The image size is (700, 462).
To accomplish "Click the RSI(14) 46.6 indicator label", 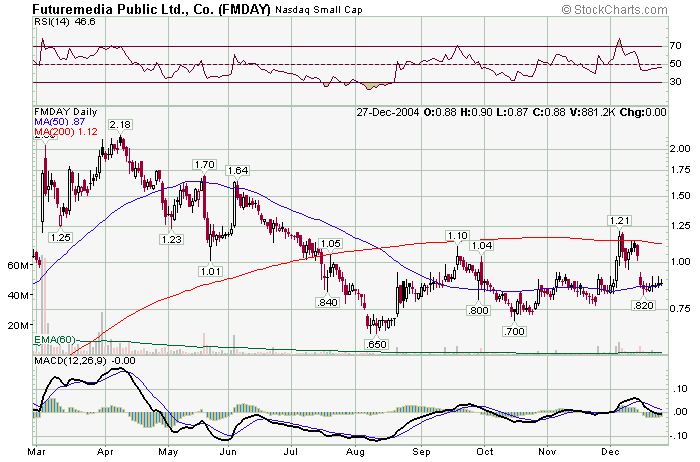I will click(65, 22).
